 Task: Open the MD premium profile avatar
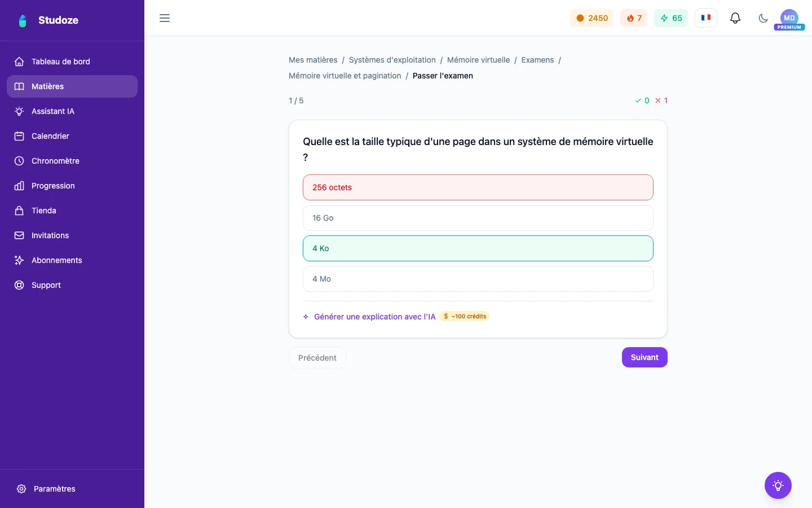pyautogui.click(x=789, y=19)
